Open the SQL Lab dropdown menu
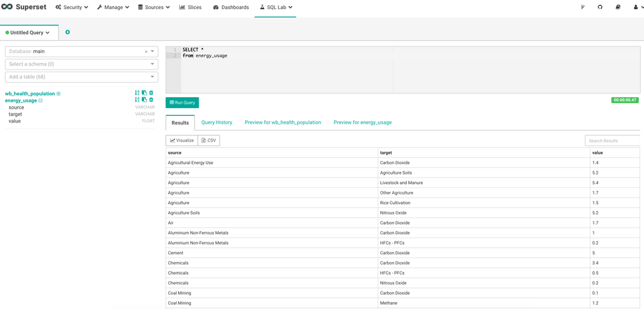This screenshot has height=309, width=644. pyautogui.click(x=276, y=7)
